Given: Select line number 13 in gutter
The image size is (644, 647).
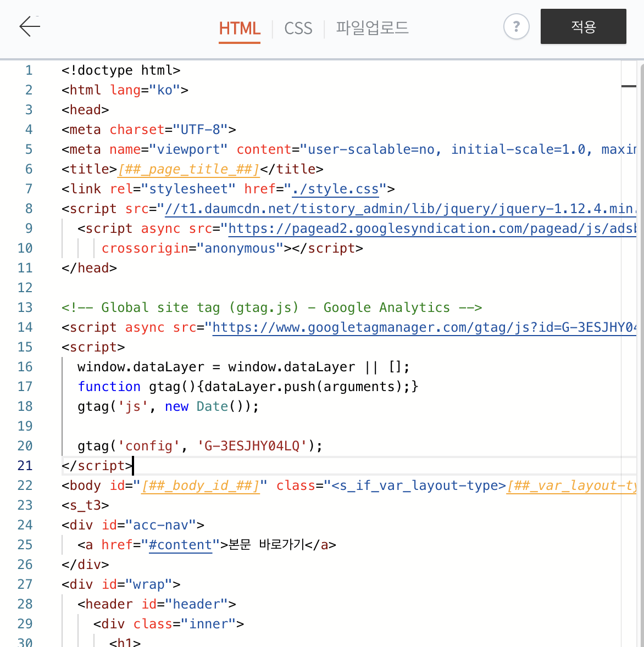Looking at the screenshot, I should pyautogui.click(x=25, y=308).
